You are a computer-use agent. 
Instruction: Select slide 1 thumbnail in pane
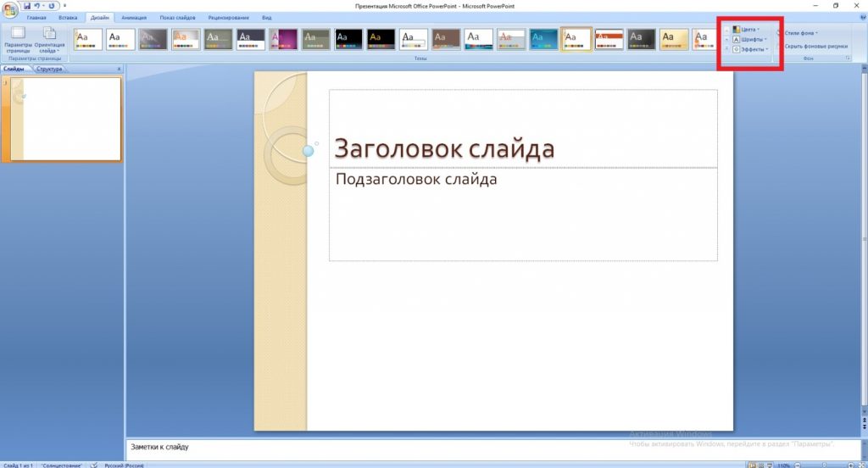click(65, 119)
